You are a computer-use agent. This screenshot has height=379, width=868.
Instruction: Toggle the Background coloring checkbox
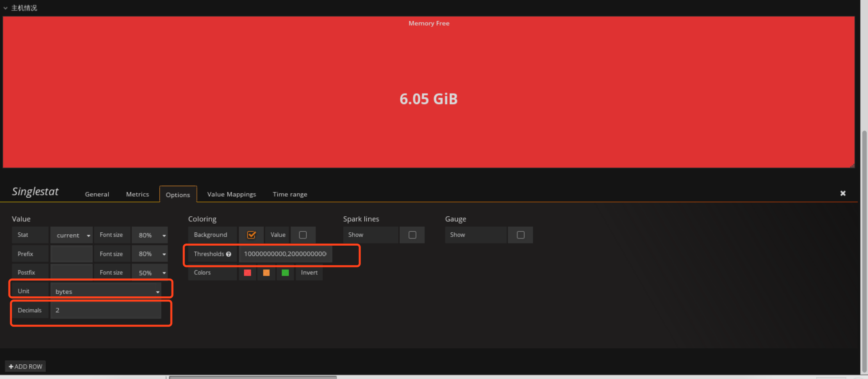click(251, 235)
